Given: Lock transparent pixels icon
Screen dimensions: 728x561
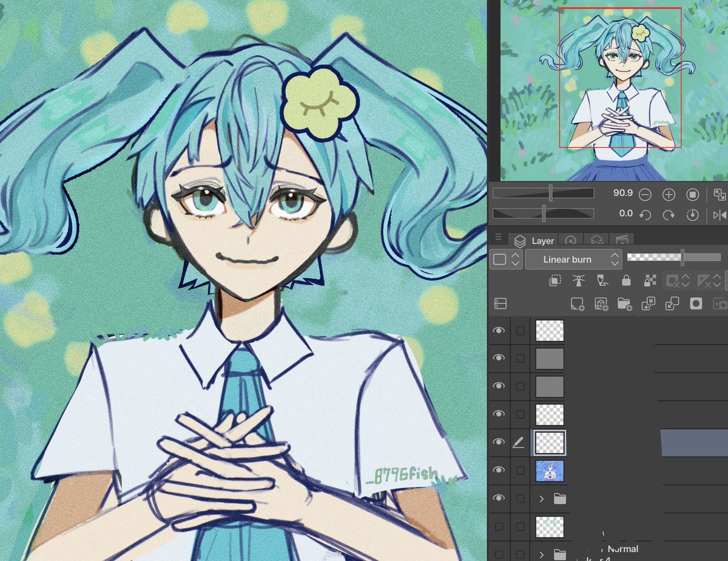Looking at the screenshot, I should tap(650, 280).
